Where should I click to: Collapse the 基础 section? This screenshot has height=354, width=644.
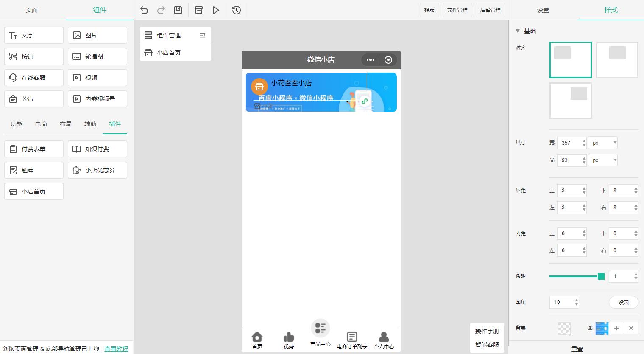(x=518, y=31)
